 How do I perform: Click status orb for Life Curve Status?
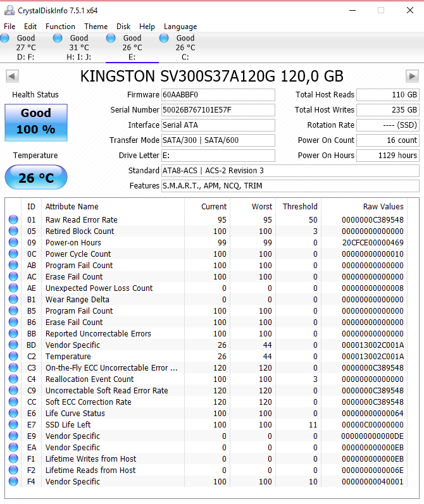(13, 413)
